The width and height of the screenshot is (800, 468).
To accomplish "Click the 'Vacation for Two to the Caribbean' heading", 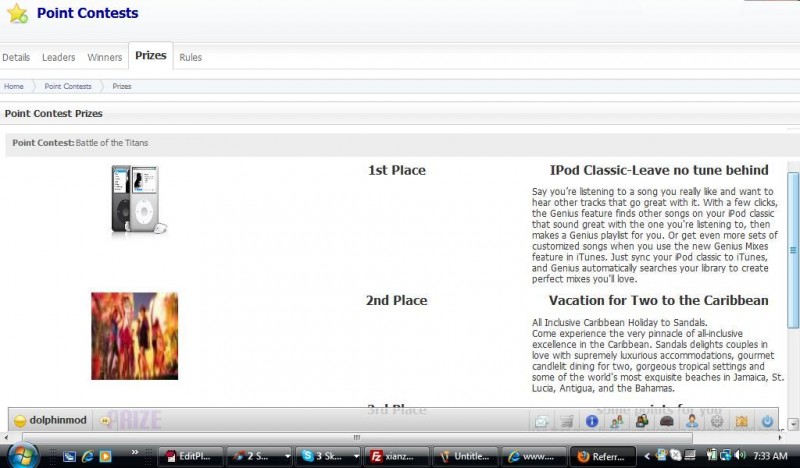I will (x=659, y=300).
